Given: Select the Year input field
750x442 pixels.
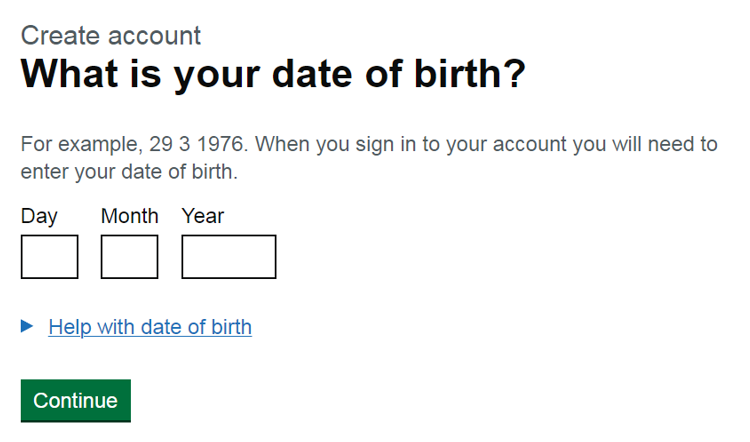Looking at the screenshot, I should (228, 257).
